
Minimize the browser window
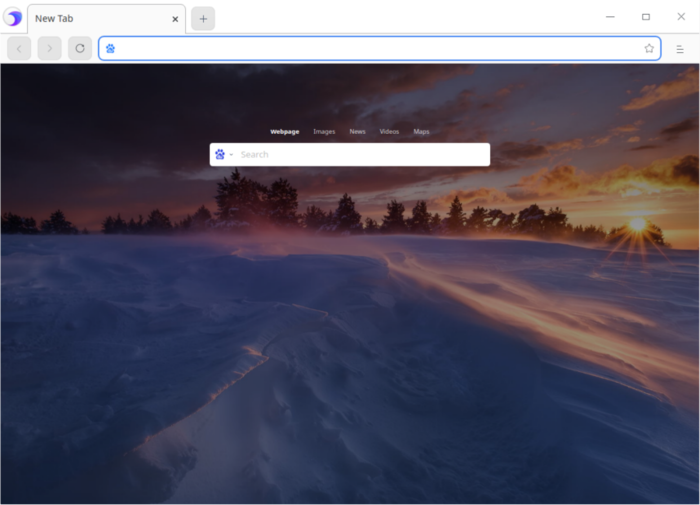(x=610, y=17)
